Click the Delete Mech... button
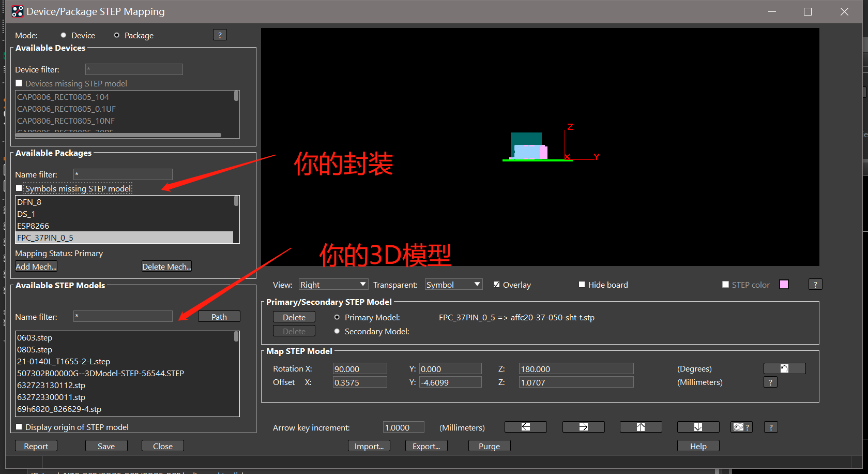 coord(166,266)
